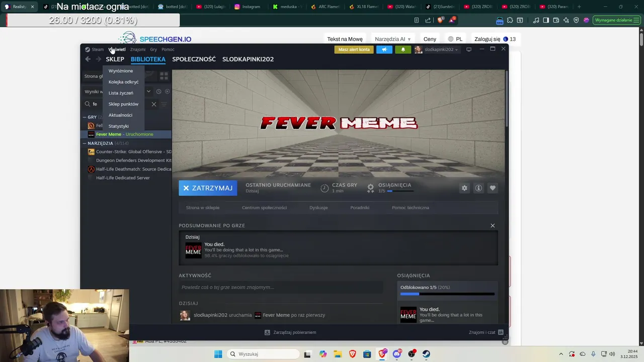Open the browser music note icon
Screen dimensions: 644x362
click(x=536, y=20)
